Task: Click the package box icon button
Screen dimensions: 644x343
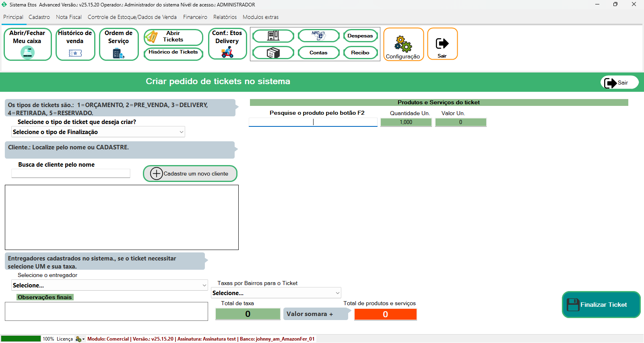Action: pyautogui.click(x=273, y=53)
